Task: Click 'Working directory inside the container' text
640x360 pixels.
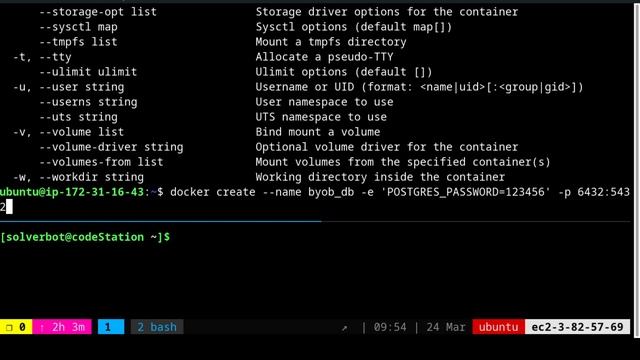Action: tap(380, 177)
